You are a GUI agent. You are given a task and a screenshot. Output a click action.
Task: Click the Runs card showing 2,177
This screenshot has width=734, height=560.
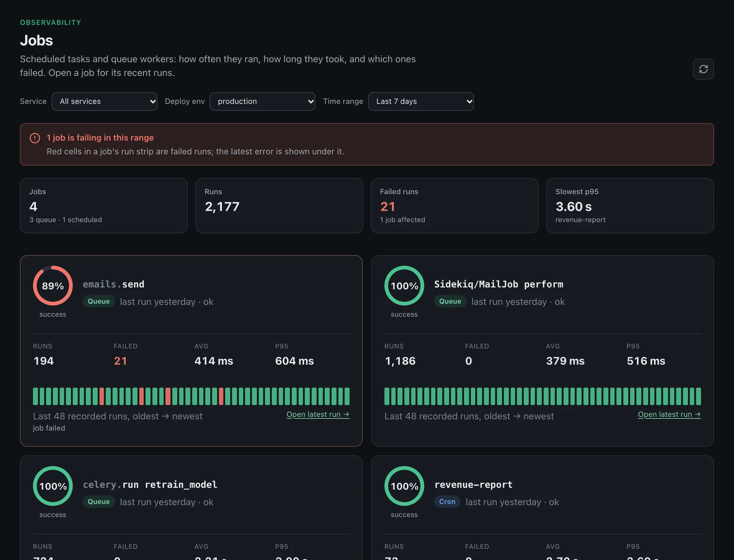(279, 206)
